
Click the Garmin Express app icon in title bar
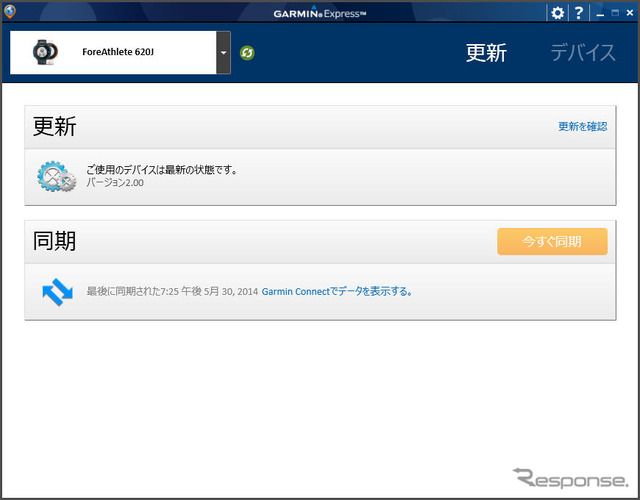point(9,11)
